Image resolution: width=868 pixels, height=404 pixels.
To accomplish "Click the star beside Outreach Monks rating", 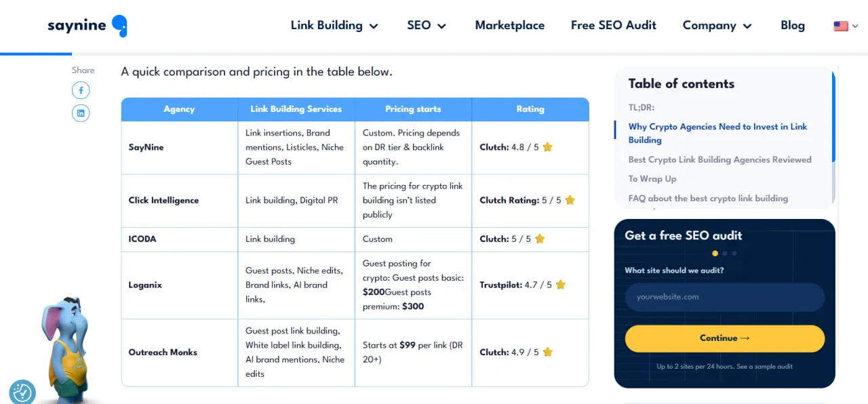I will coord(547,352).
